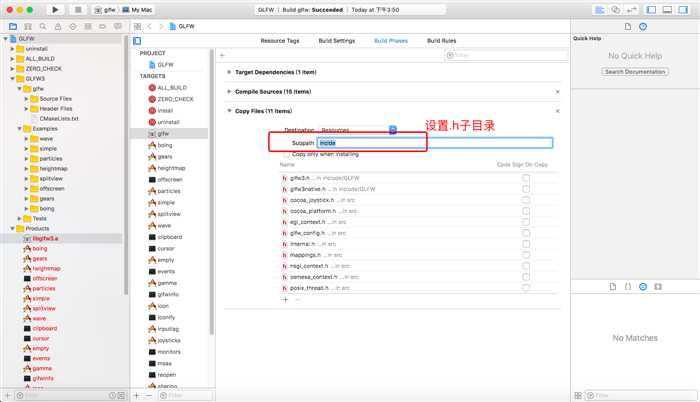Expand Target Dependencies section

point(229,72)
